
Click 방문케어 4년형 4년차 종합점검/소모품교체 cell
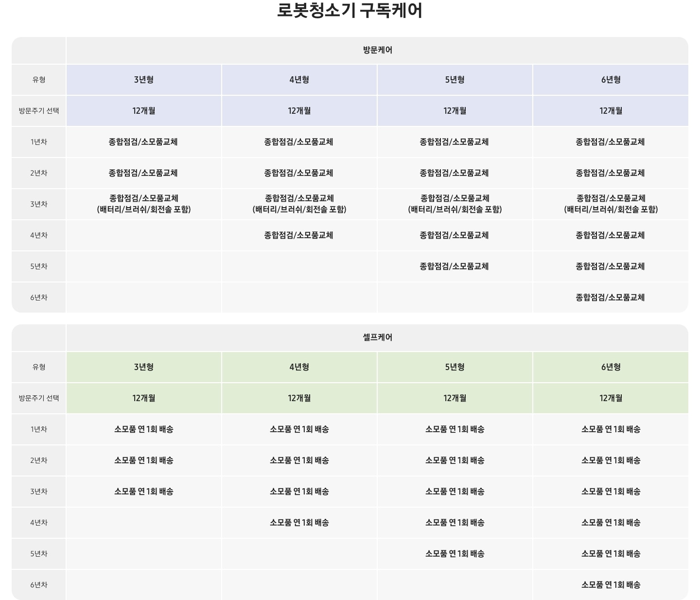point(299,235)
